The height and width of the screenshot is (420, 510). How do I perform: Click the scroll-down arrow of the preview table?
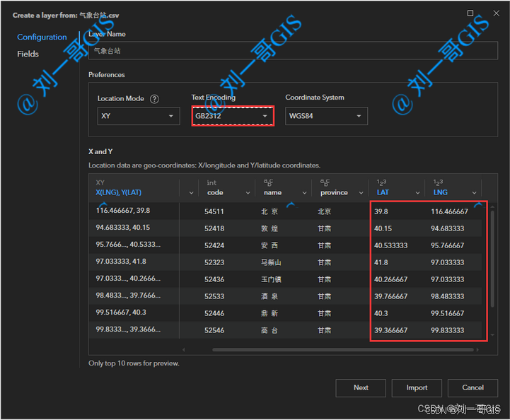click(492, 335)
